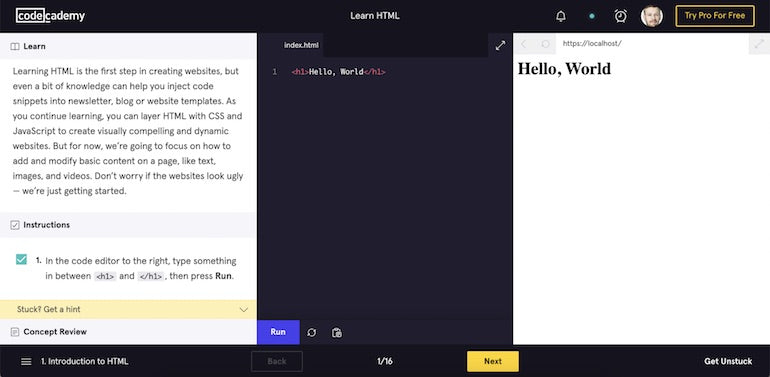Screen dimensions: 770x377
Task: Click the browser preview back arrow
Action: coord(523,44)
